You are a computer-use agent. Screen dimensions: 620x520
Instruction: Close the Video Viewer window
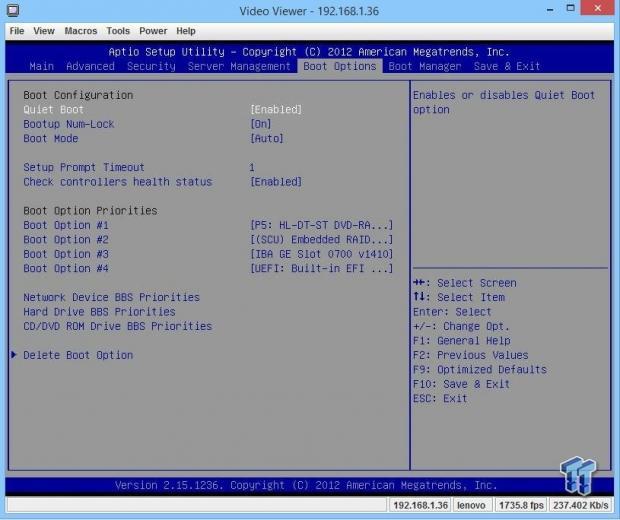coord(597,8)
